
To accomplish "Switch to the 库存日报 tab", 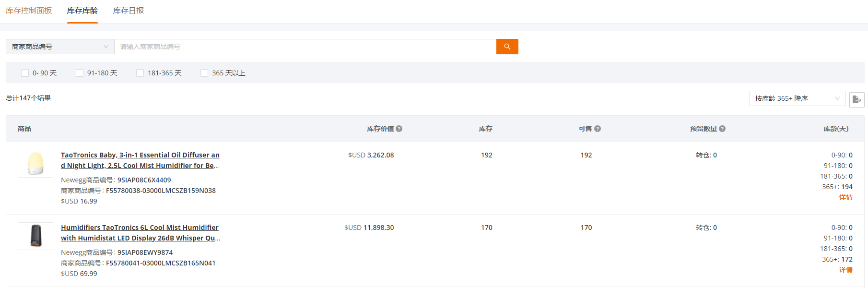I will tap(129, 11).
